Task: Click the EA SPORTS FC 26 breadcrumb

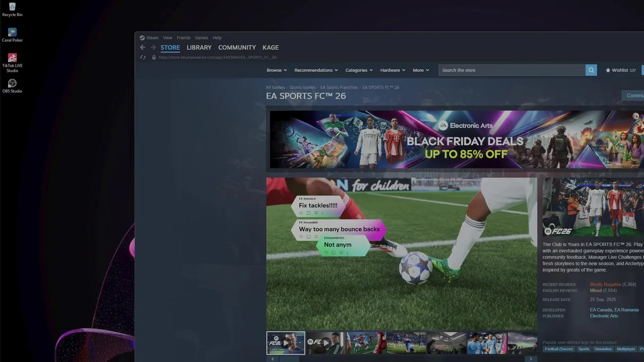Action: click(381, 87)
